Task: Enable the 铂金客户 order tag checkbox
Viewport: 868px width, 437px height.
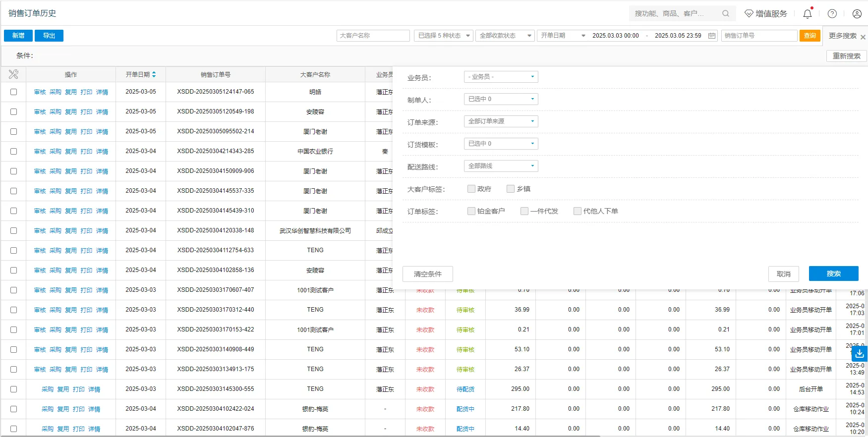Action: pyautogui.click(x=471, y=211)
